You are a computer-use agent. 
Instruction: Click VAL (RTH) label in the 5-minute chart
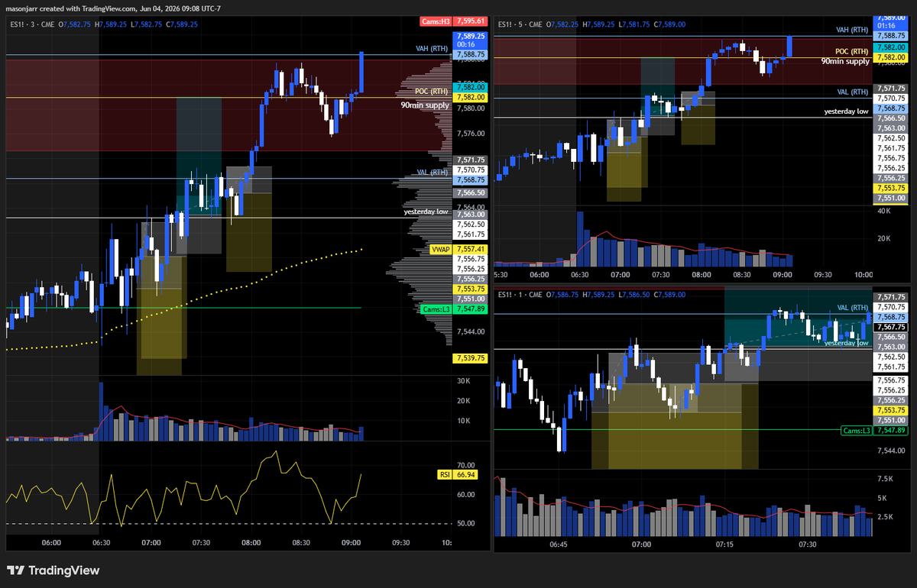[x=853, y=92]
